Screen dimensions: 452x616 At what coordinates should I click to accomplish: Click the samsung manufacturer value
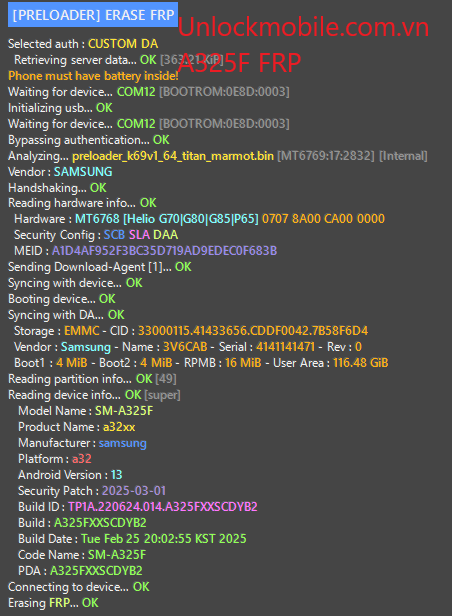tap(123, 443)
